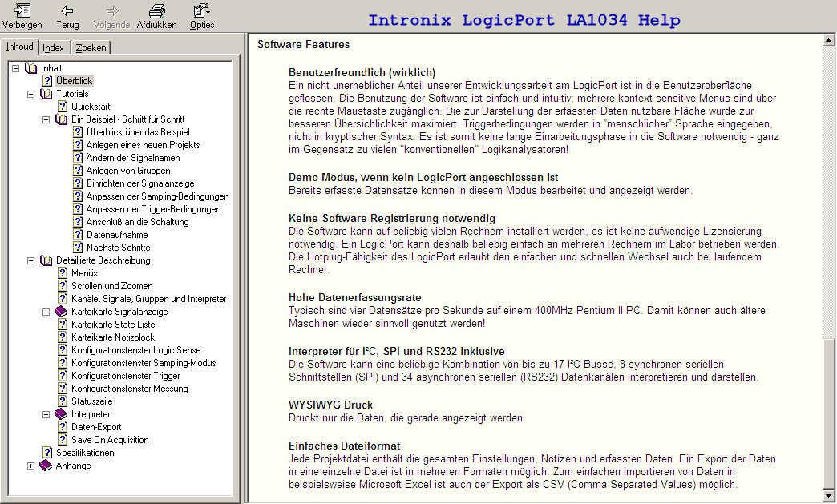
Task: Click the Spezifikationen page icon
Action: (x=47, y=453)
